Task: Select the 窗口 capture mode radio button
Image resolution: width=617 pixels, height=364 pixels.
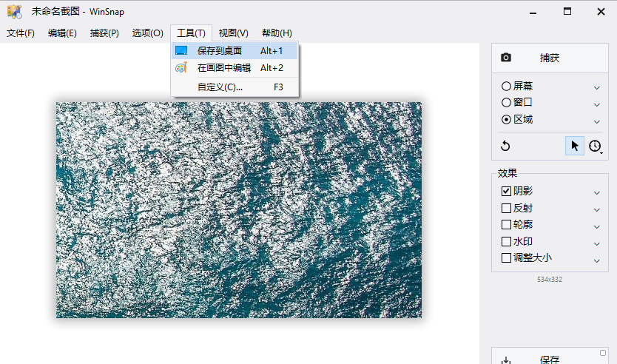Action: click(x=507, y=103)
